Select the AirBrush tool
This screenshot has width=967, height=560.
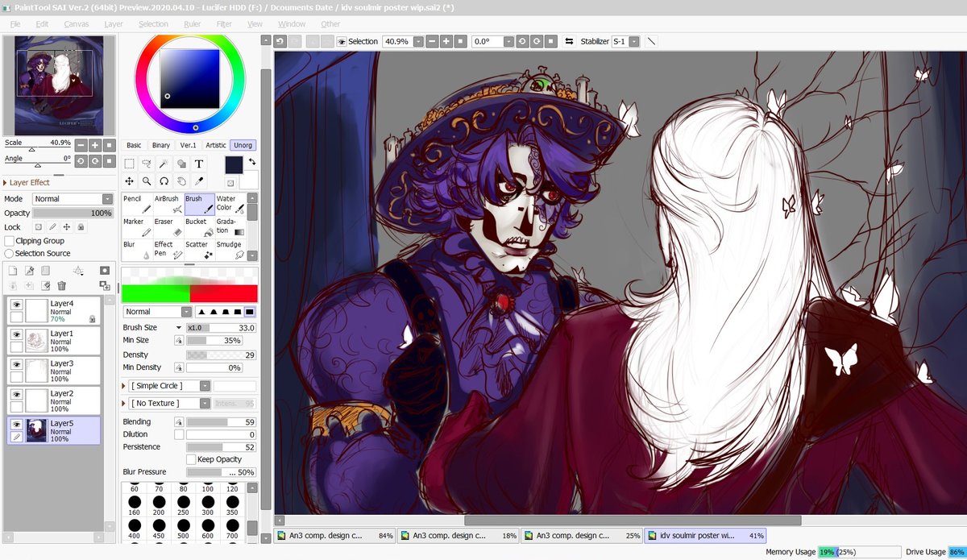[168, 204]
